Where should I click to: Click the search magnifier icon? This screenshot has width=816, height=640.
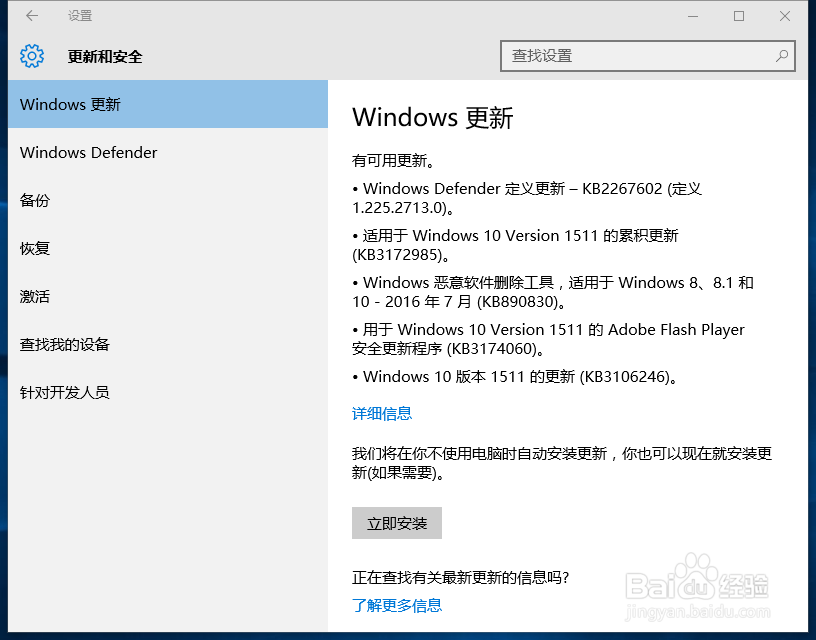782,56
